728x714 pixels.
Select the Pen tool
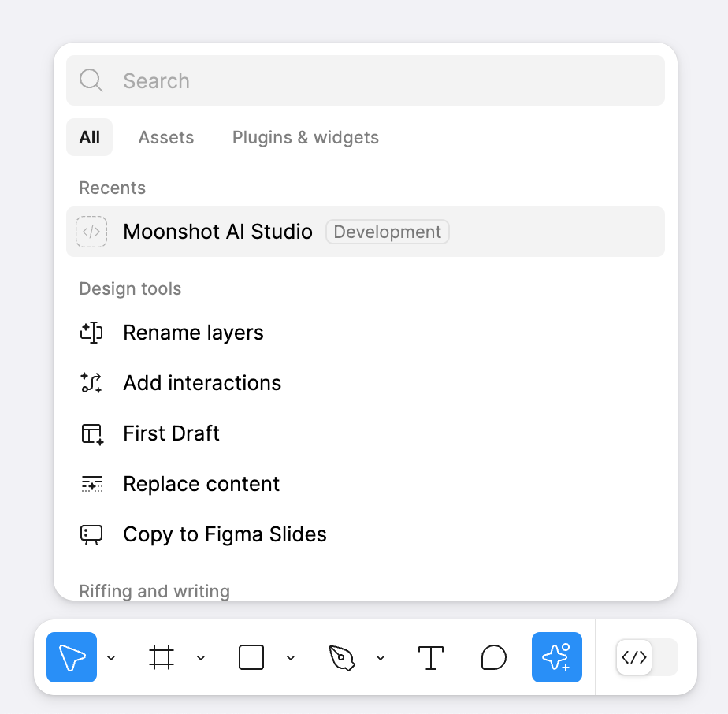(x=341, y=656)
